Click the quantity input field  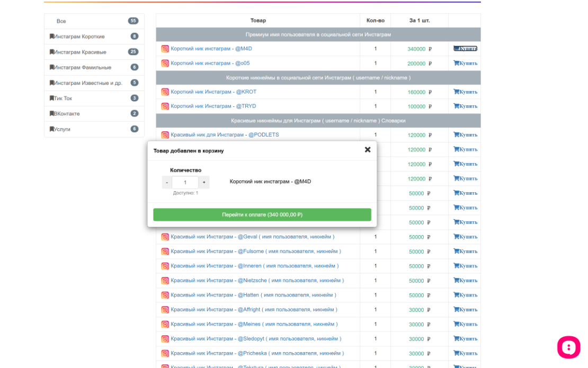coord(185,183)
